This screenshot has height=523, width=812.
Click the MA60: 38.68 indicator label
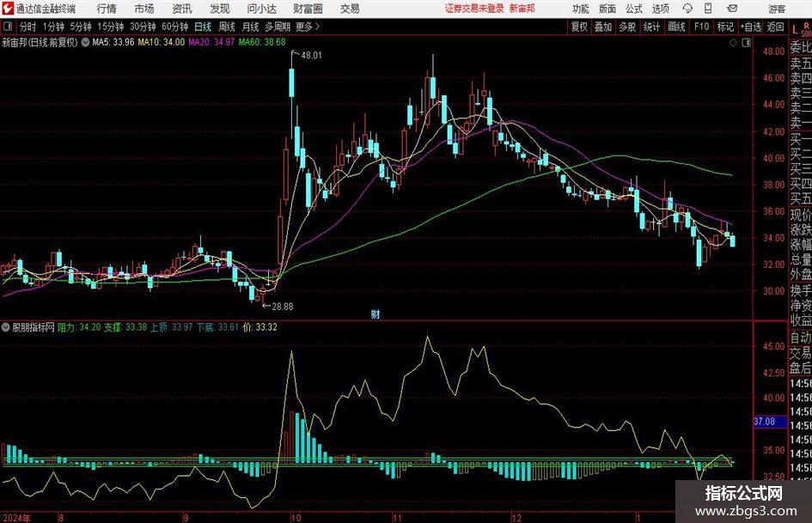[262, 42]
